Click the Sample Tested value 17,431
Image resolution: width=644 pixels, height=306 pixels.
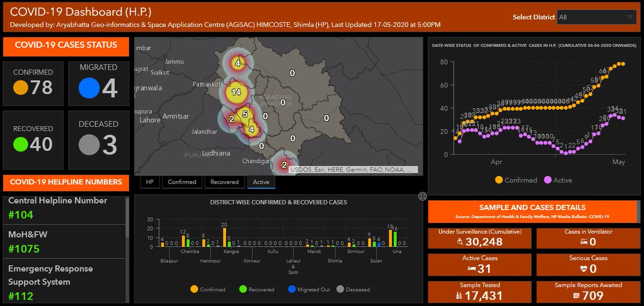[x=482, y=296]
